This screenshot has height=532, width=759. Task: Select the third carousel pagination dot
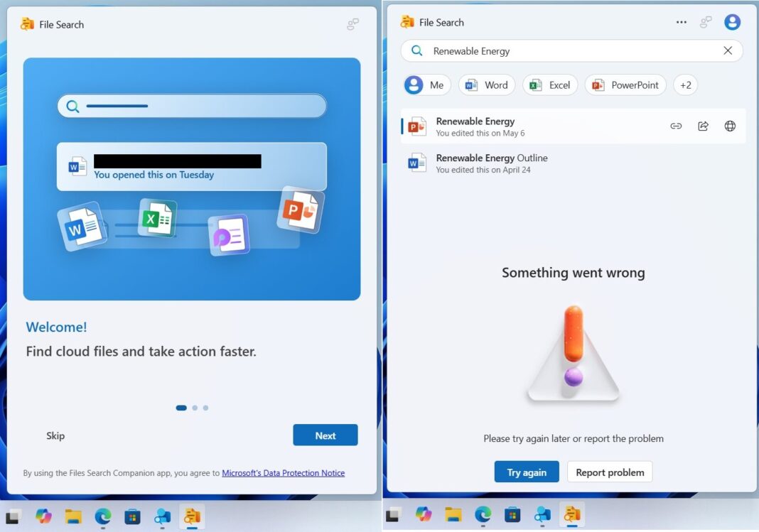tap(205, 408)
